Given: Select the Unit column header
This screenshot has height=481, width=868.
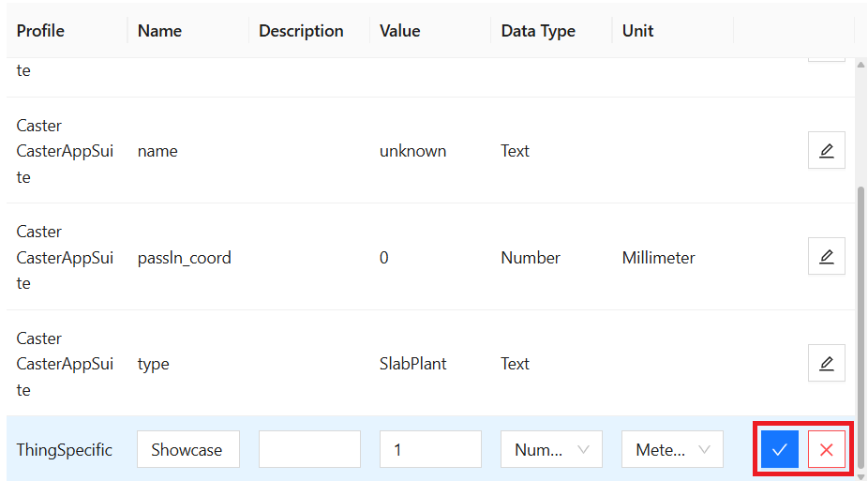Looking at the screenshot, I should [x=637, y=31].
